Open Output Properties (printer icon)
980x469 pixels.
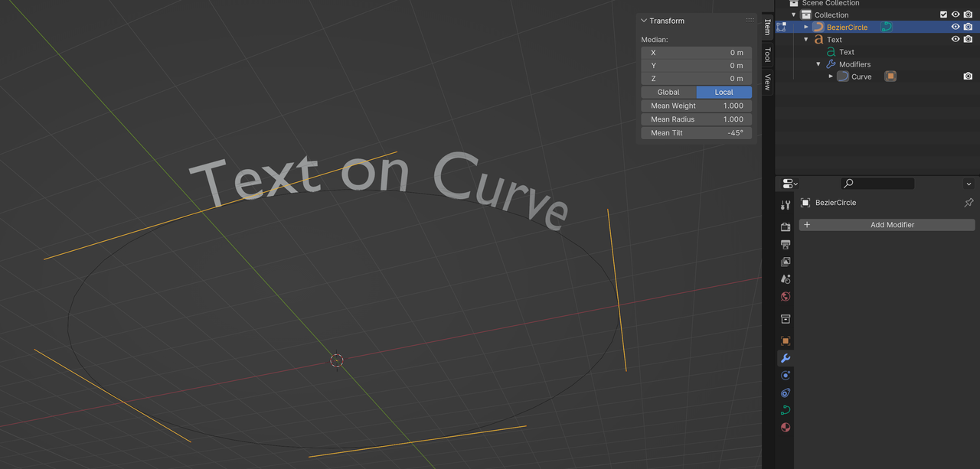pyautogui.click(x=785, y=244)
